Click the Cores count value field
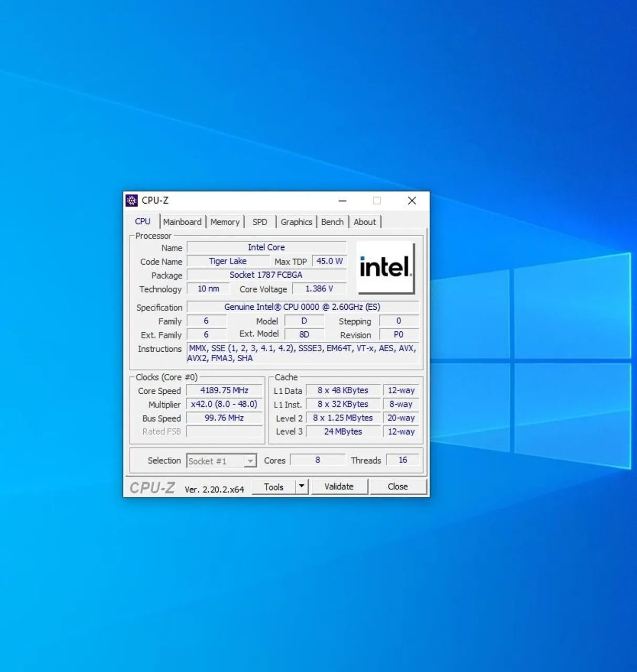The image size is (637, 672). click(x=317, y=460)
